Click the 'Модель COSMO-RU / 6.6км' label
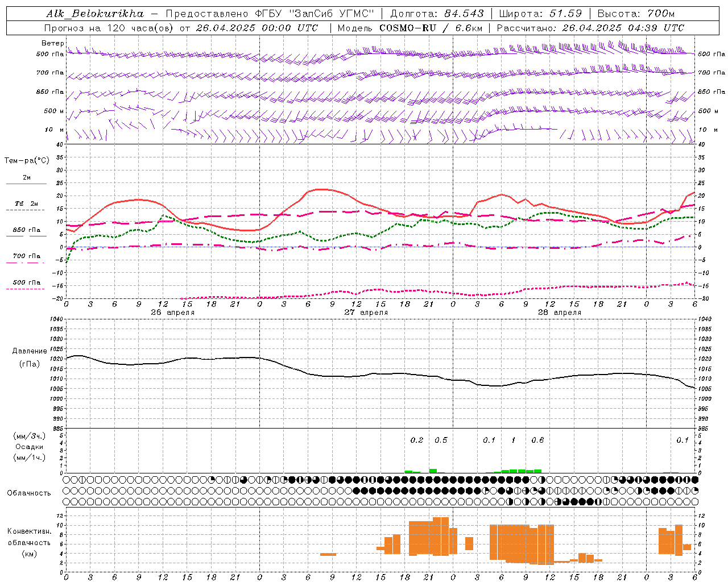Image resolution: width=728 pixels, height=582 pixels. coord(410,28)
